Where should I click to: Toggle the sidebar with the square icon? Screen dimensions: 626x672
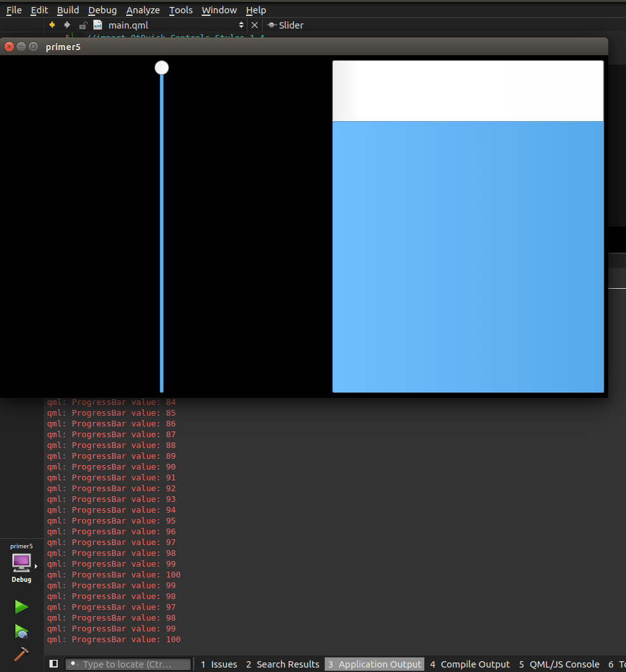(53, 663)
